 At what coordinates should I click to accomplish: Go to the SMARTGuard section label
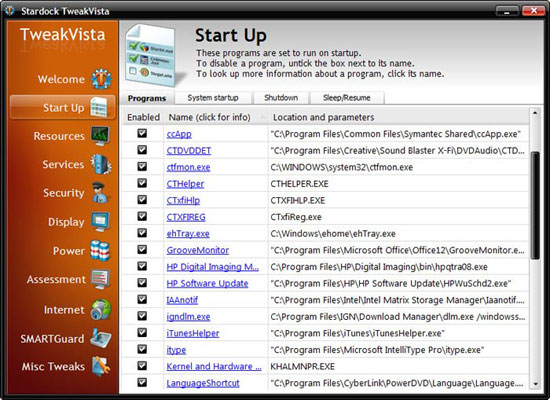click(x=52, y=339)
